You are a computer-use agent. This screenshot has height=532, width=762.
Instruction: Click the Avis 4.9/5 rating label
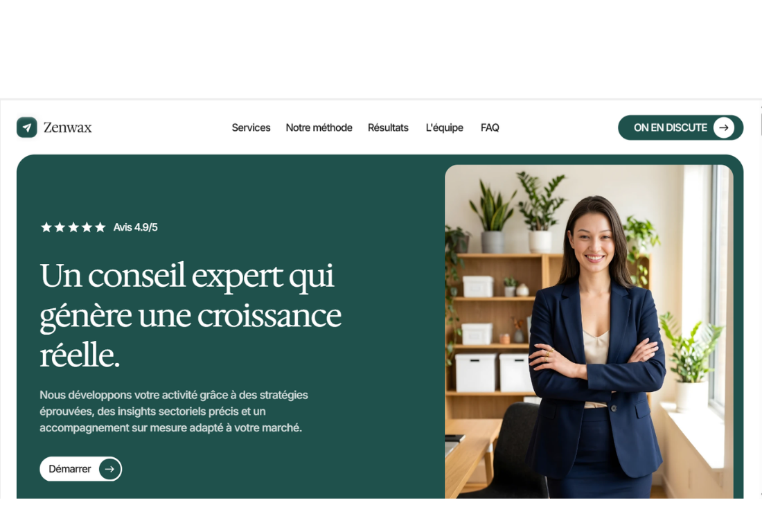[136, 227]
